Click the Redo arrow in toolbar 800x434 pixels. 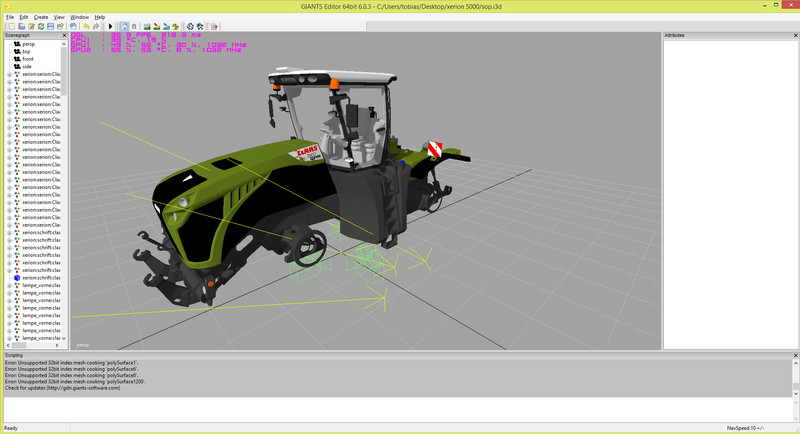click(97, 26)
